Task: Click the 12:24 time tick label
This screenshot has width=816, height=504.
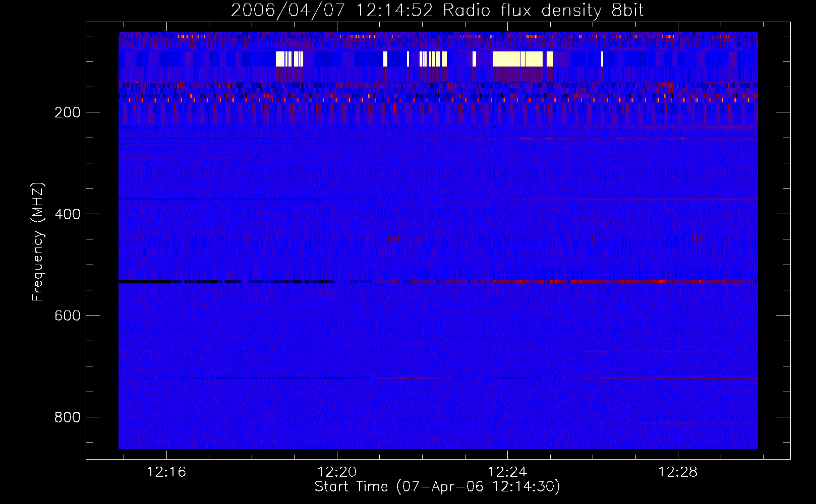Action: (x=507, y=472)
